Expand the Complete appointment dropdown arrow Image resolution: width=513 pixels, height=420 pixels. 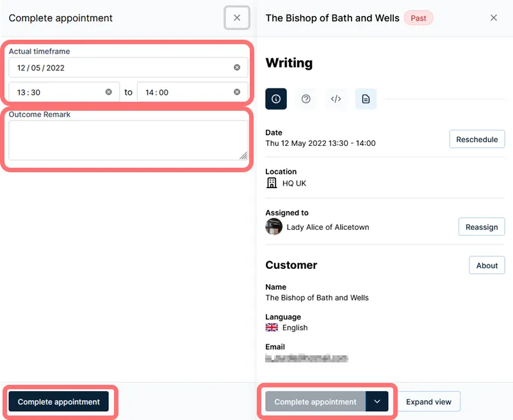pos(377,401)
